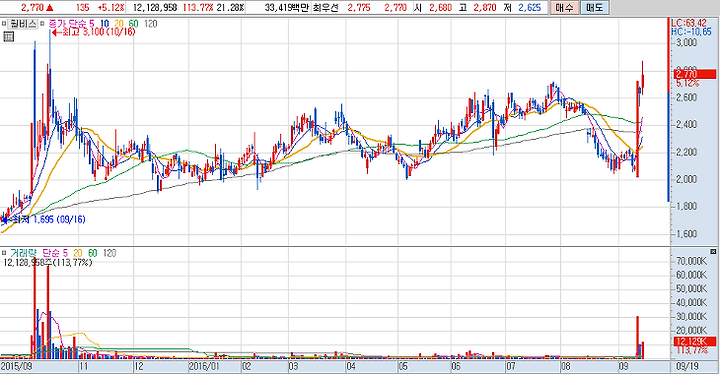This screenshot has height=374, width=720.
Task: Click the 단순 label in the volume legend
Action: [51, 253]
